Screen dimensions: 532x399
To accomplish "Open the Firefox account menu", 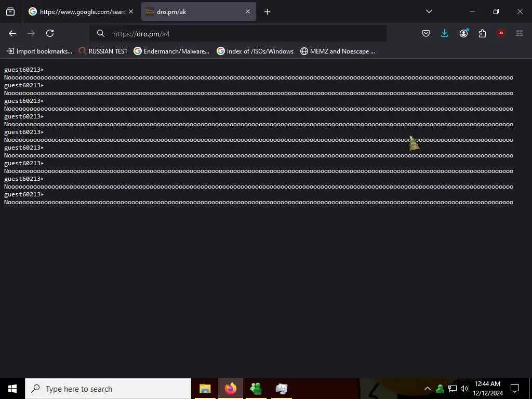I will (463, 33).
